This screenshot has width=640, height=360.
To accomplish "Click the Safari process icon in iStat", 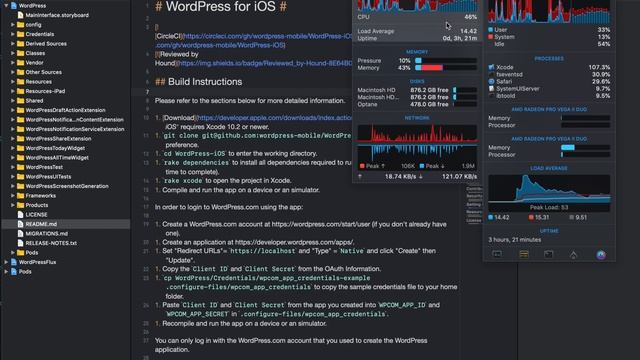I will point(491,81).
